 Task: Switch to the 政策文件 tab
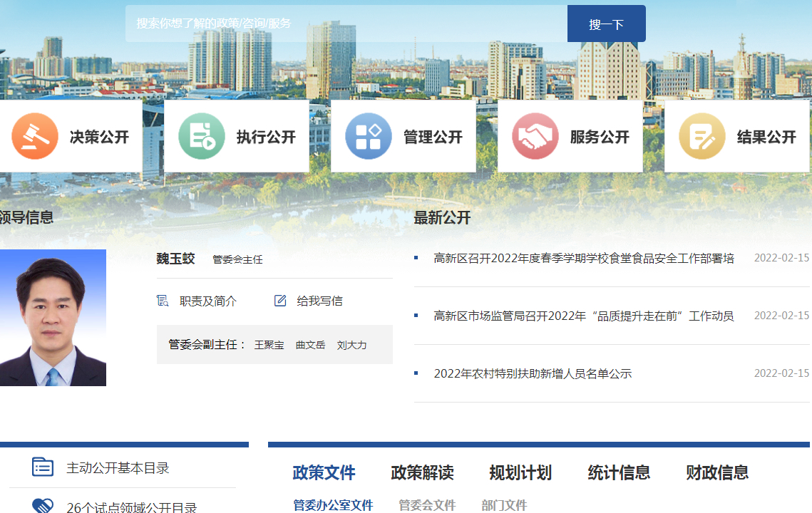click(x=324, y=472)
